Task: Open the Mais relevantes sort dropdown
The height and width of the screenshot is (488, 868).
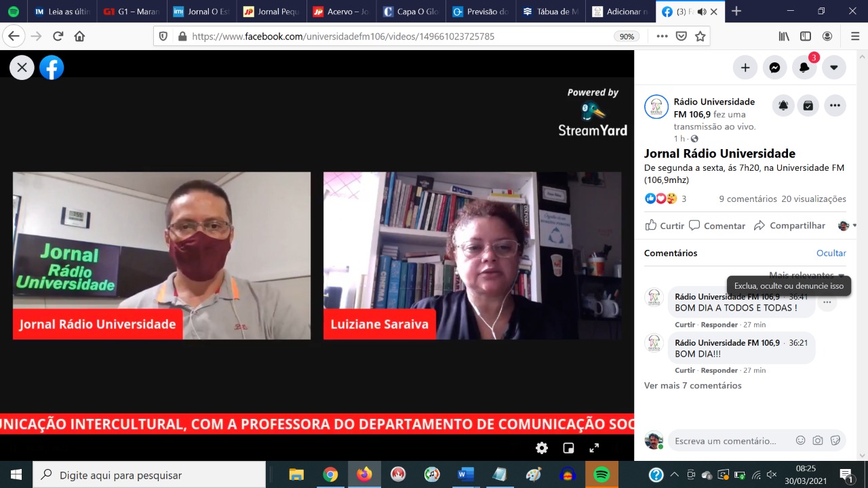Action: (x=807, y=275)
